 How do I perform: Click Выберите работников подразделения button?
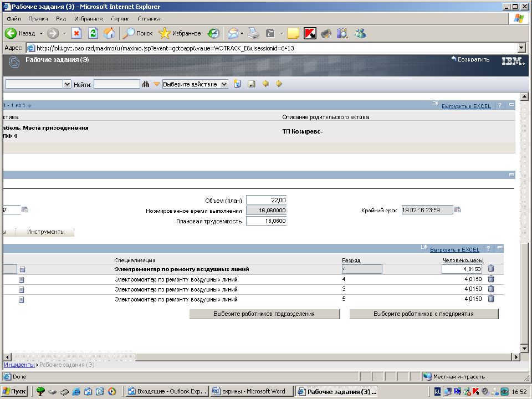coord(264,314)
